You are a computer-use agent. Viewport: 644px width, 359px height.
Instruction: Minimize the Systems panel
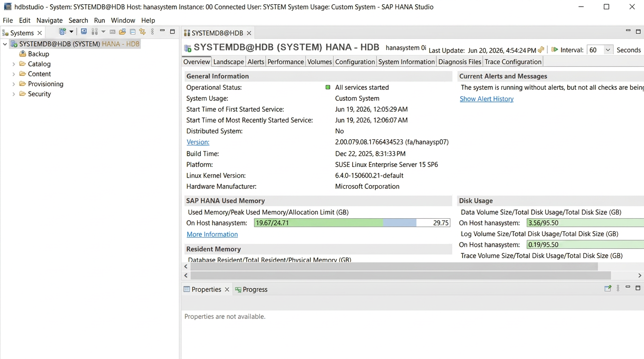point(162,31)
